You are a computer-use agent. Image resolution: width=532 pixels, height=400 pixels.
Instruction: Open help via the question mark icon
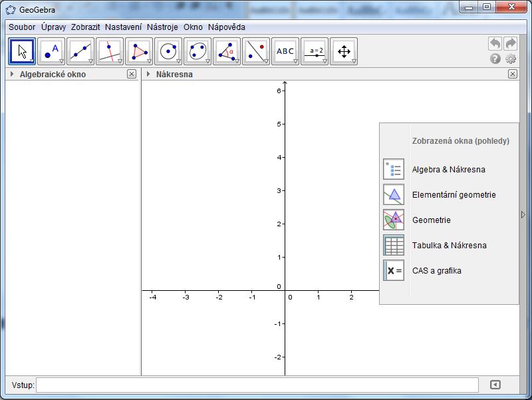click(495, 59)
